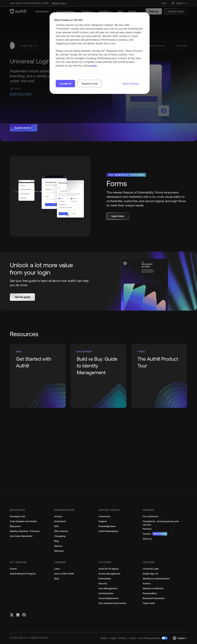The height and width of the screenshot is (644, 197).
Task: Click the Contact sales button
Action: coord(175,12)
